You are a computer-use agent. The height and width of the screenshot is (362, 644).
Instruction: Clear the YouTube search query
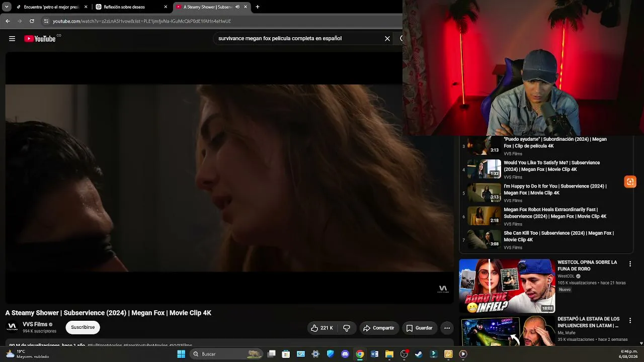(x=387, y=38)
